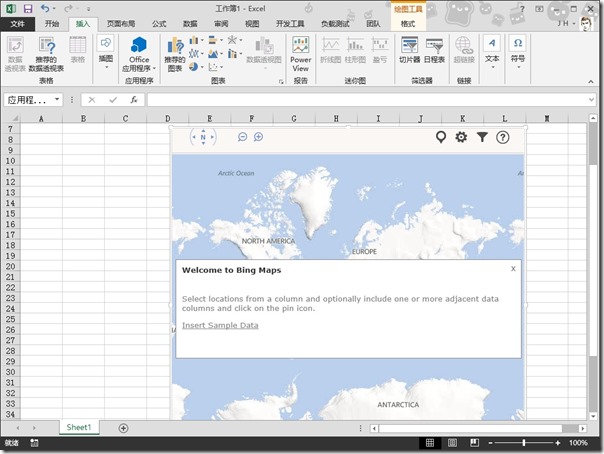The image size is (604, 454).
Task: Insert a PivotTable with 数据透视表 icon
Action: coord(15,54)
